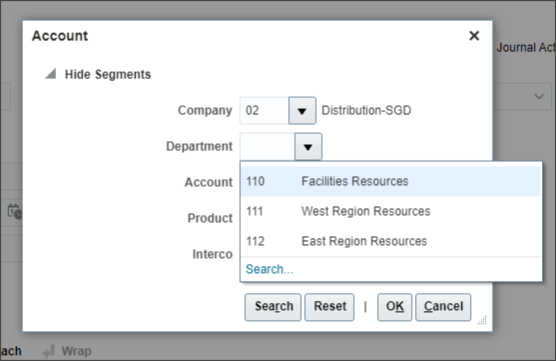
Task: Click the Distribution-SGD company description text
Action: pyautogui.click(x=366, y=110)
